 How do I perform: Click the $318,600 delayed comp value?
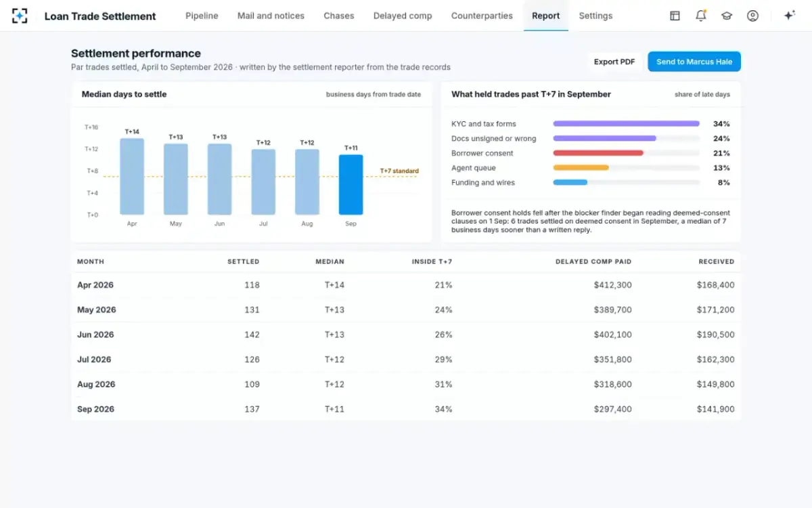(613, 384)
